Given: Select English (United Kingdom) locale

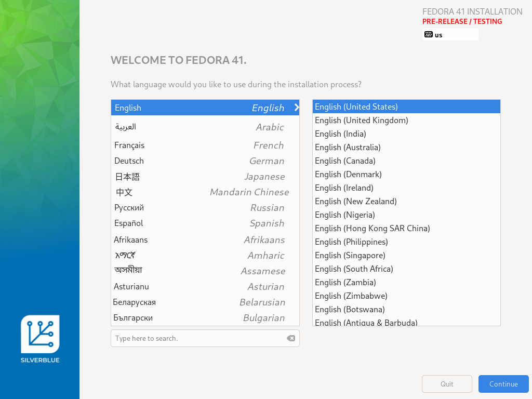Looking at the screenshot, I should (x=406, y=120).
